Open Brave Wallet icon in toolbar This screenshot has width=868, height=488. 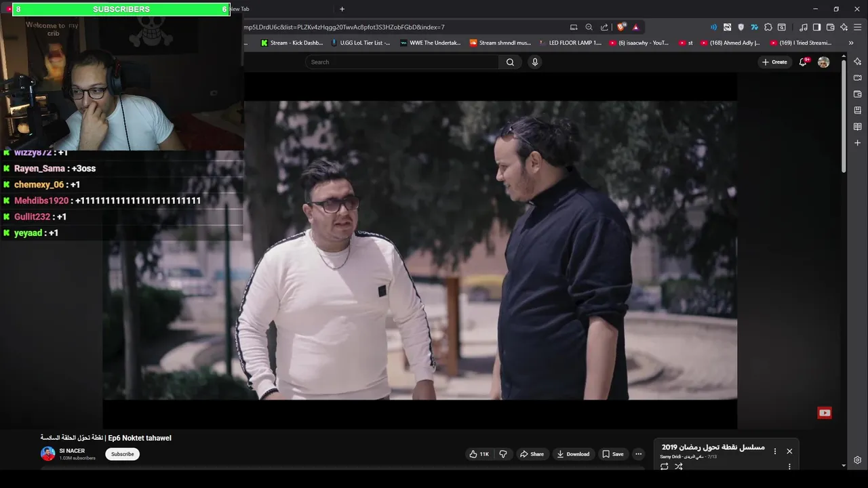[830, 27]
